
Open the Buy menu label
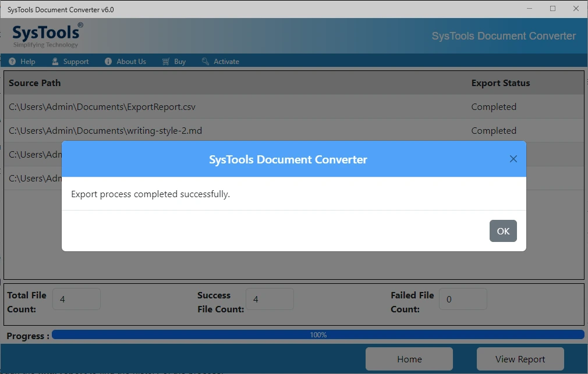click(180, 62)
